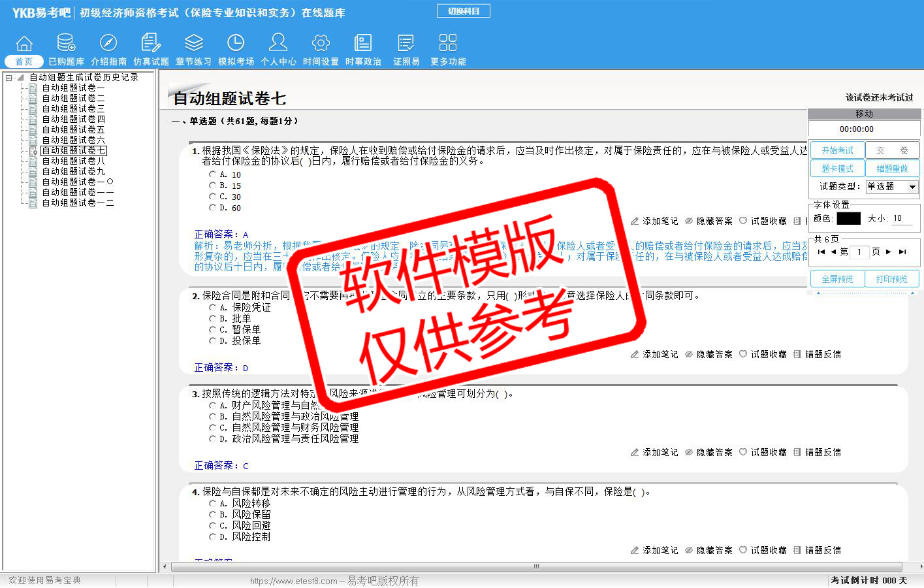The image size is (924, 588).
Task: Select option A. 10 for question 1
Action: (x=213, y=174)
